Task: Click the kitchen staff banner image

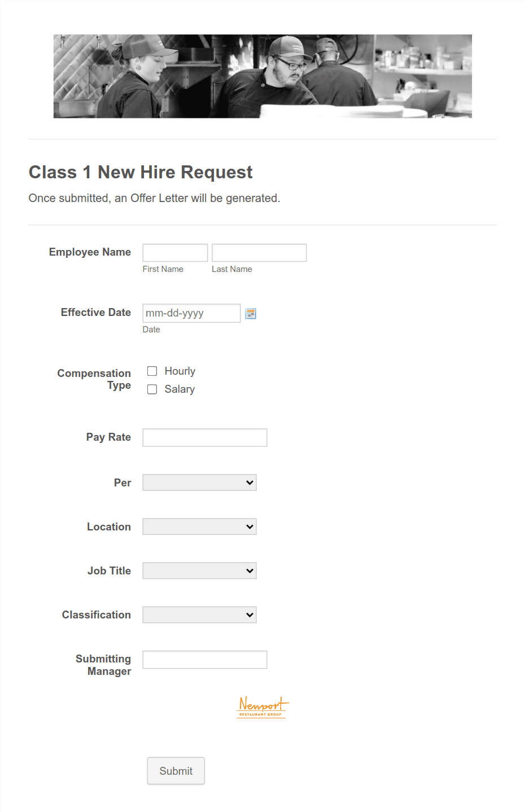Action: click(262, 76)
